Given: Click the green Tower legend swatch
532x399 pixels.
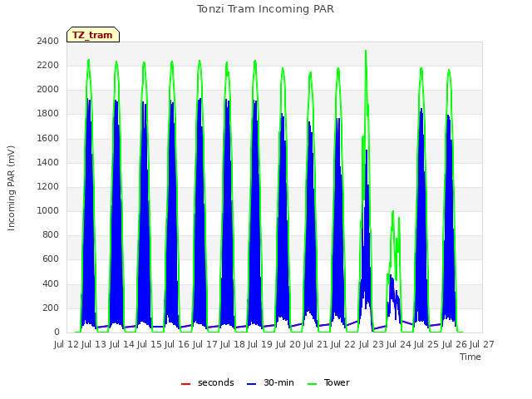Looking at the screenshot, I should click(312, 384).
